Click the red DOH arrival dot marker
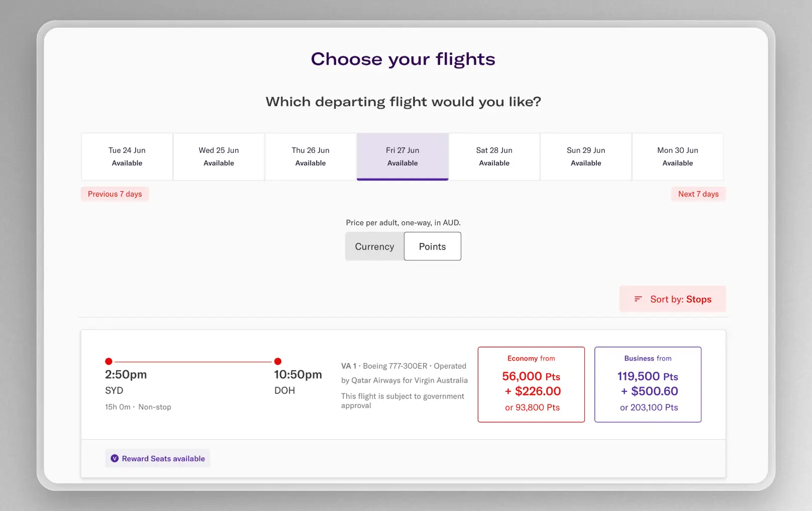 278,361
